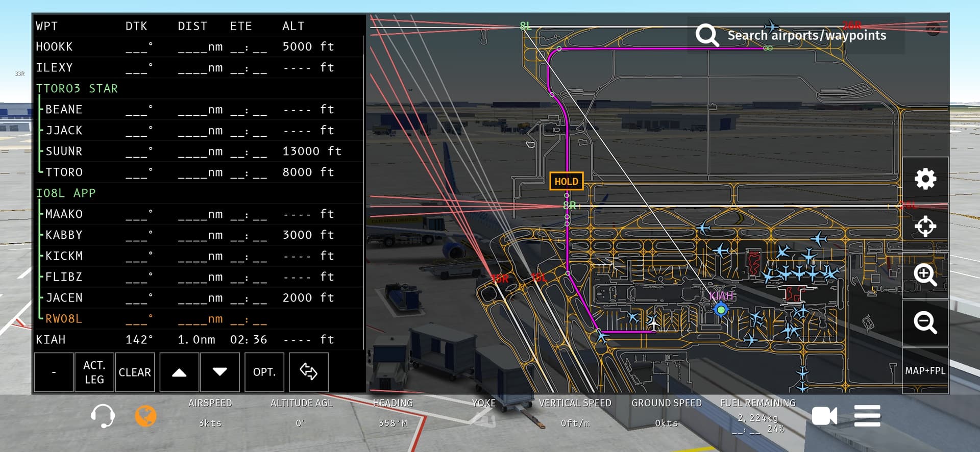Tap the 8L runway label on map
980x452 pixels.
(526, 26)
